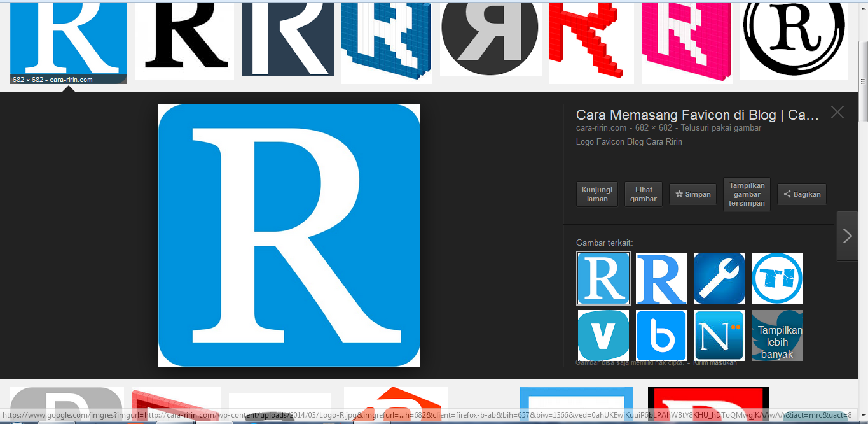Image resolution: width=868 pixels, height=424 pixels.
Task: Open the Bagikan share button
Action: click(x=802, y=194)
